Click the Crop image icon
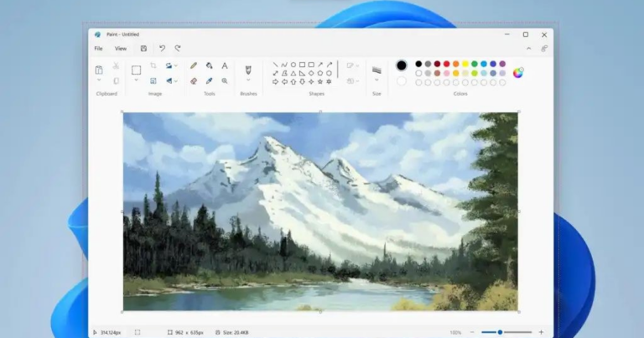The height and width of the screenshot is (338, 644). coord(153,65)
